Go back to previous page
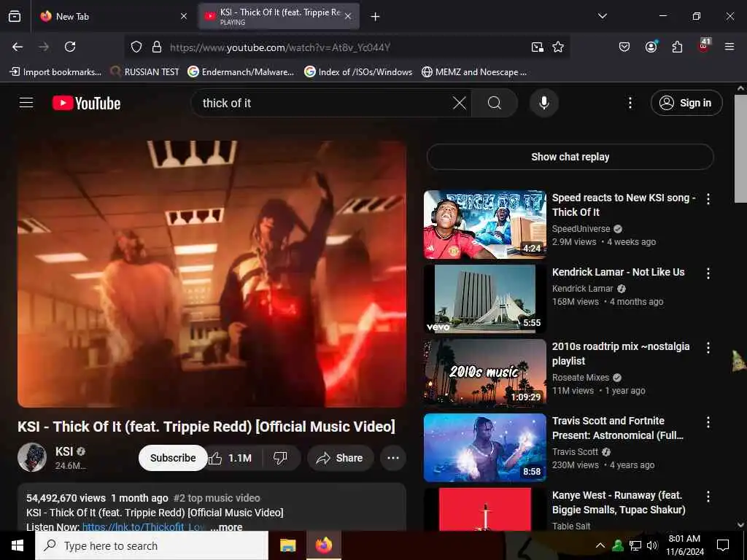The image size is (747, 560). click(18, 47)
